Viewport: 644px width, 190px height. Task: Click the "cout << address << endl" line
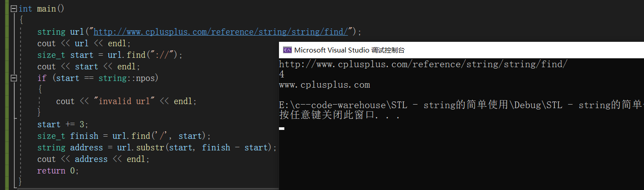(x=93, y=159)
